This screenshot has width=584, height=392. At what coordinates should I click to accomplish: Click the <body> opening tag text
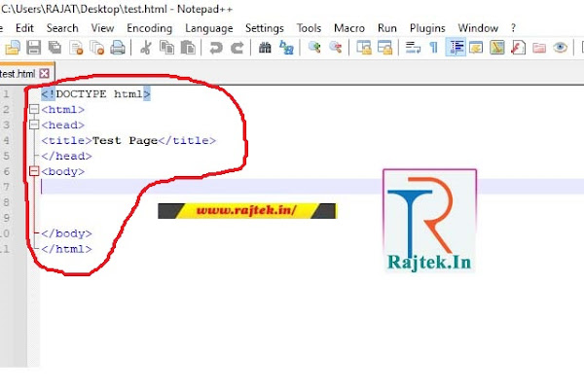pos(63,171)
